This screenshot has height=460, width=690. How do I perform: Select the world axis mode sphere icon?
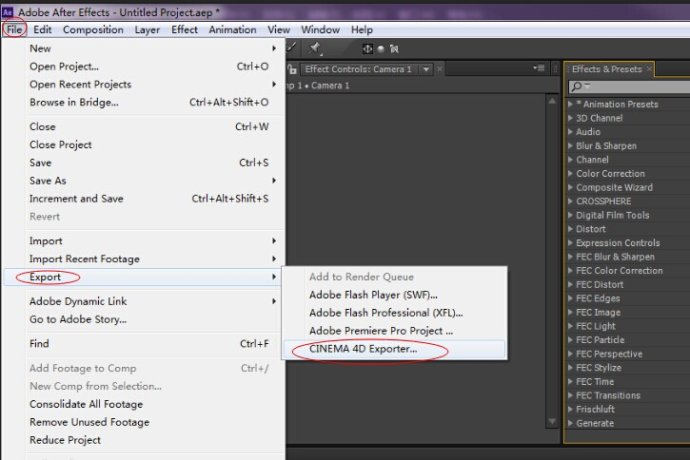tap(381, 49)
